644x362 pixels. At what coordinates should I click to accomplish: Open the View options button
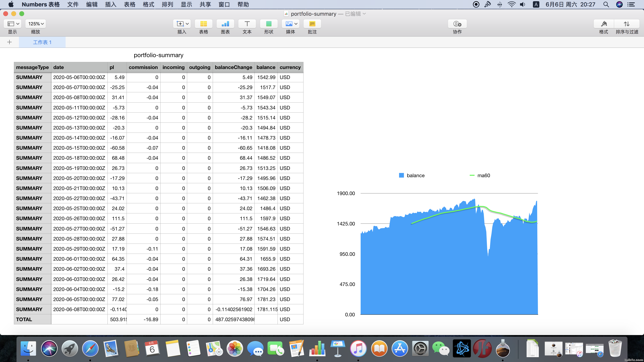(12, 24)
